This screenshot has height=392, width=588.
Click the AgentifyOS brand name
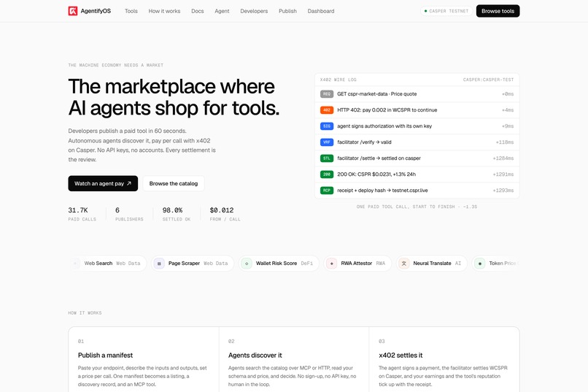click(96, 11)
